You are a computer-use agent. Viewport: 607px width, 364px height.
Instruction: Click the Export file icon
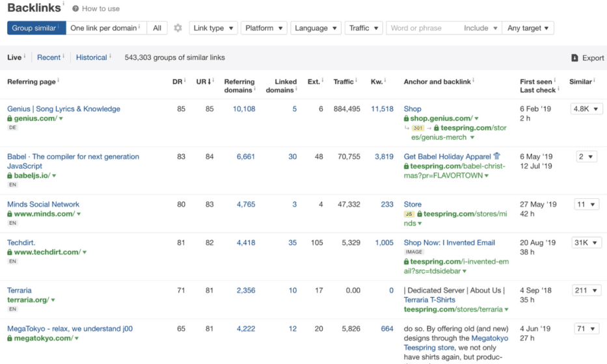click(x=574, y=58)
